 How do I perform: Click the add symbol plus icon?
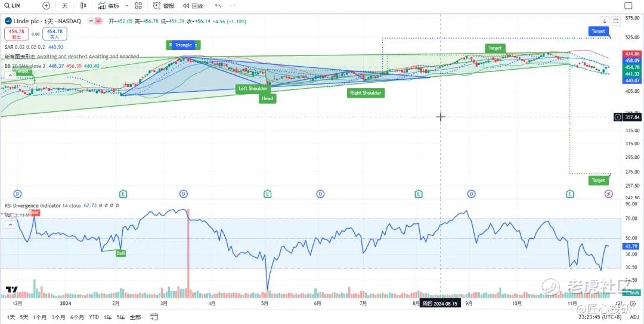(47, 6)
